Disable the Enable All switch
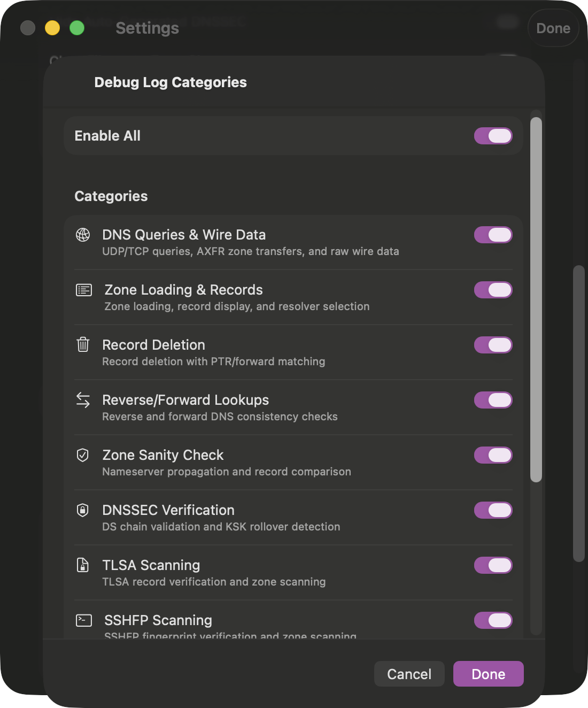 pos(493,136)
